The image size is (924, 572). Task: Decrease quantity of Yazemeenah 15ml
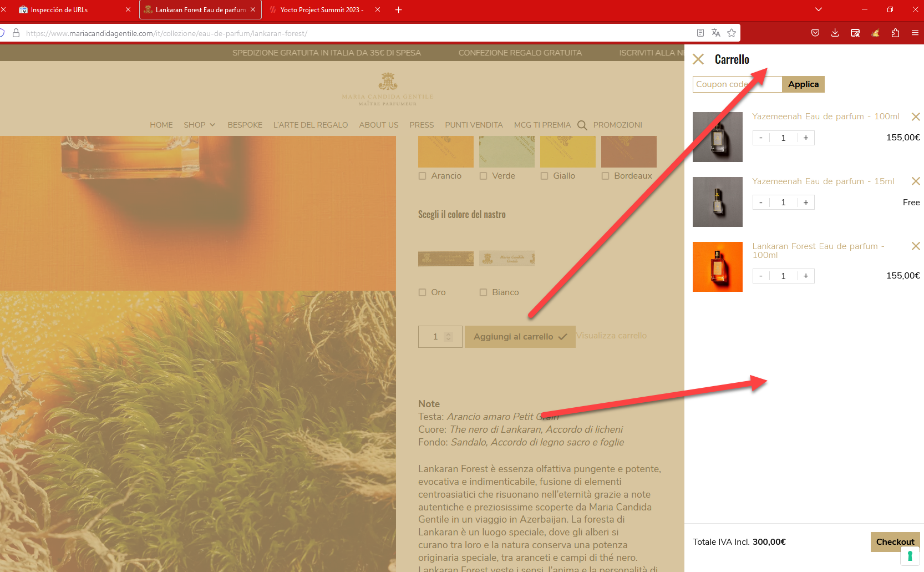[x=761, y=203]
